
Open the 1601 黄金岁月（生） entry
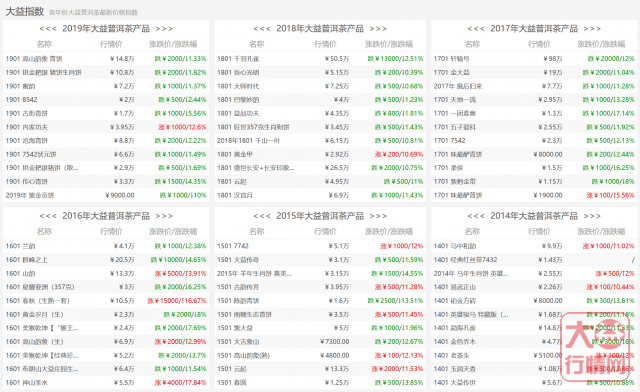tap(34, 314)
